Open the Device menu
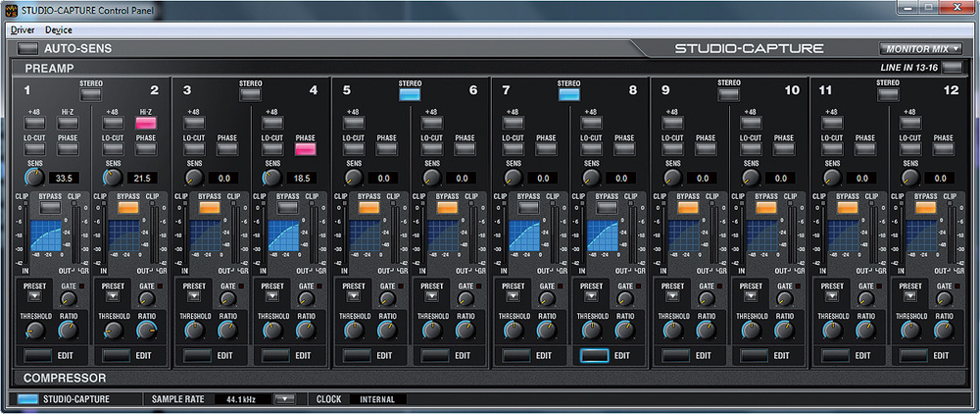Viewport: 980px width, 414px height. coord(58,30)
